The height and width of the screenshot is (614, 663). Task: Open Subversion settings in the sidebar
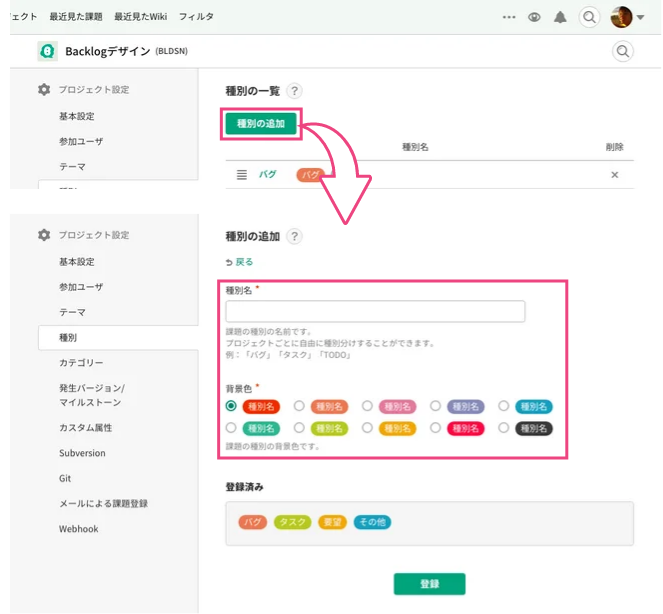[82, 453]
